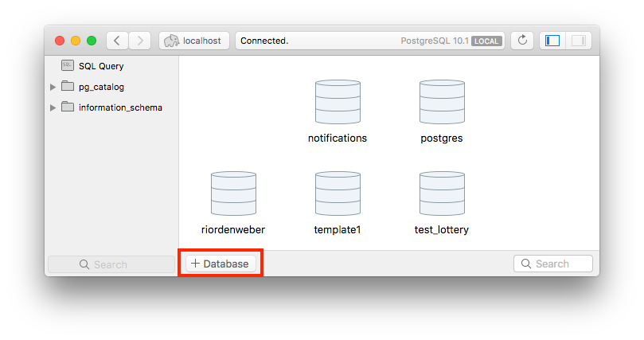Open the template1 database
The width and height of the screenshot is (644, 340).
click(338, 203)
